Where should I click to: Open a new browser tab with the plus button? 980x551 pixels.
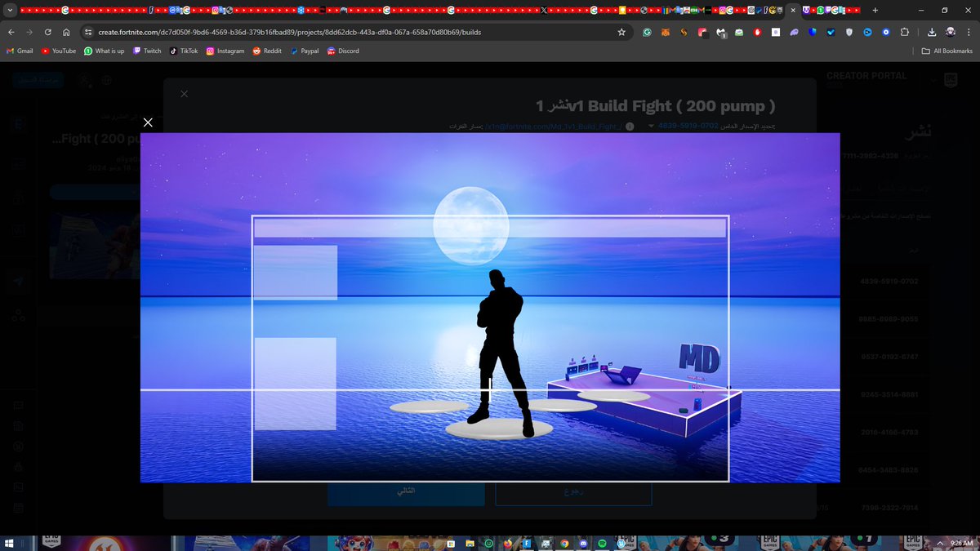click(x=875, y=11)
